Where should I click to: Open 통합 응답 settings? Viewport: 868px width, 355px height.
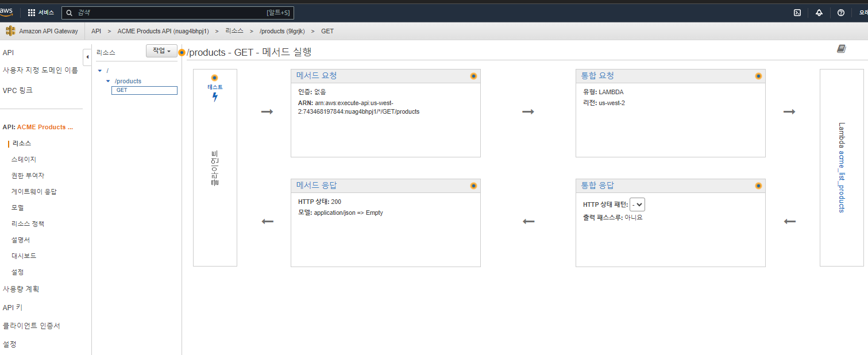[597, 186]
